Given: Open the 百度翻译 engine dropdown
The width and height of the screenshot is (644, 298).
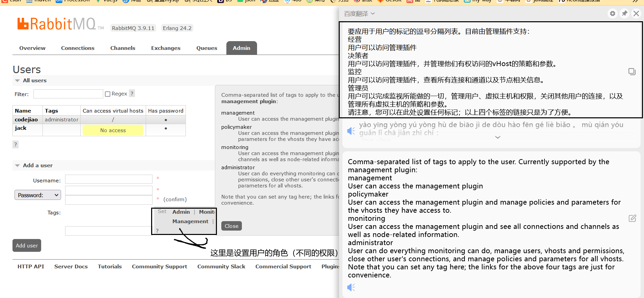Looking at the screenshot, I should [359, 14].
